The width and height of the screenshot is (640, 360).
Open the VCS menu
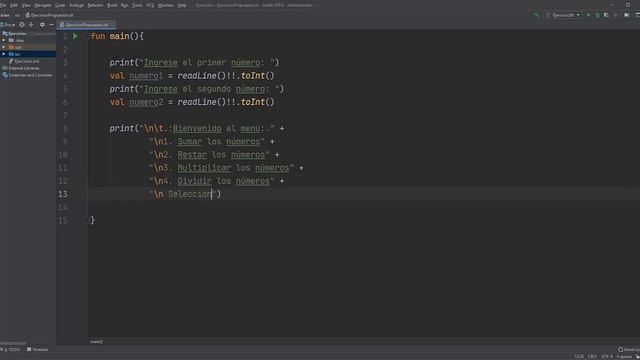(150, 5)
